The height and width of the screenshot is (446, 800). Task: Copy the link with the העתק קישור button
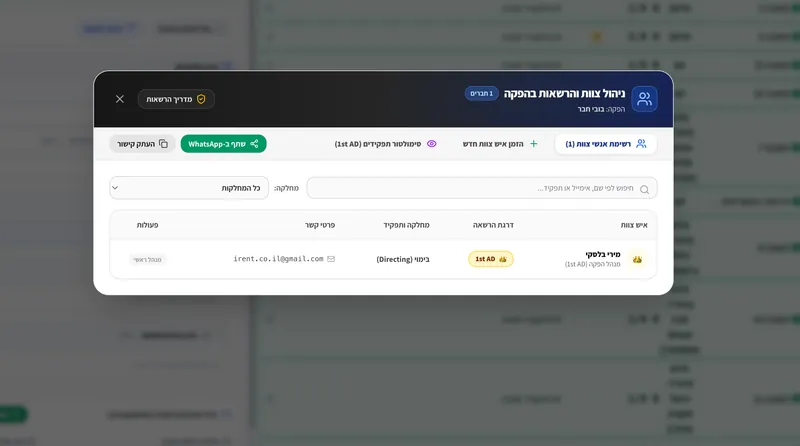pos(142,144)
